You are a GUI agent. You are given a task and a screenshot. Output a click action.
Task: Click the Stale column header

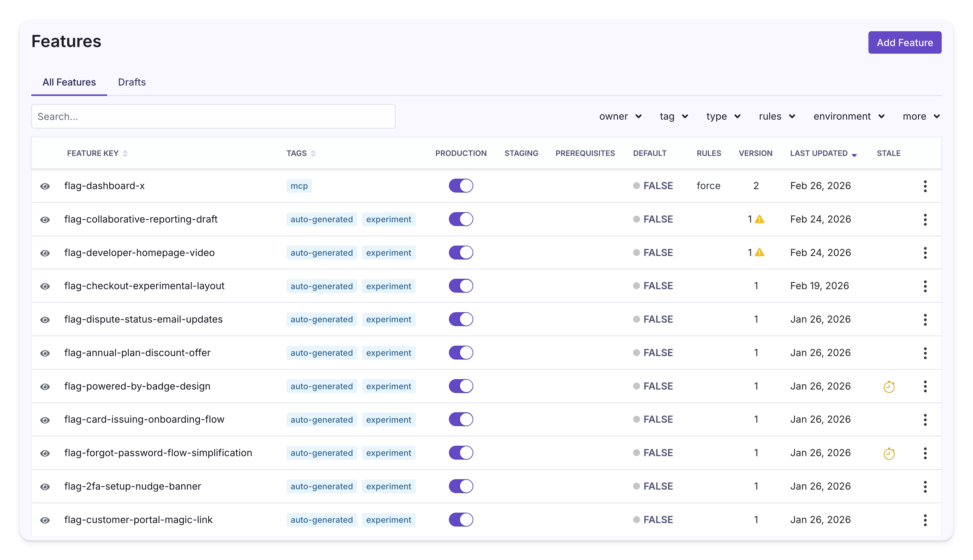tap(888, 153)
